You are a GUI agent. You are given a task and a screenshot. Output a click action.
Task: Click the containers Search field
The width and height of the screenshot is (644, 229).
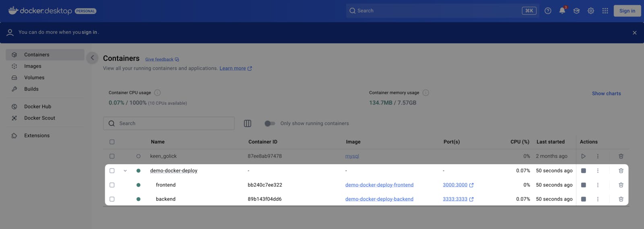169,124
